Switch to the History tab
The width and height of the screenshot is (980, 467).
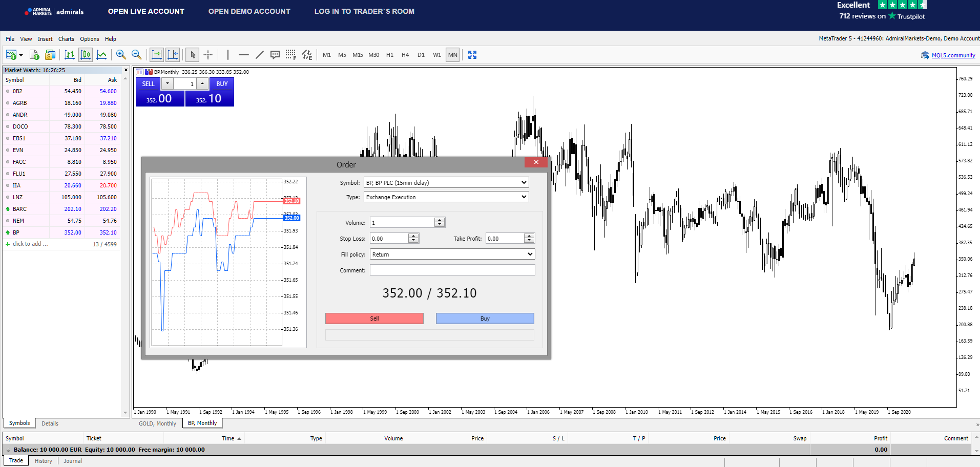click(44, 461)
